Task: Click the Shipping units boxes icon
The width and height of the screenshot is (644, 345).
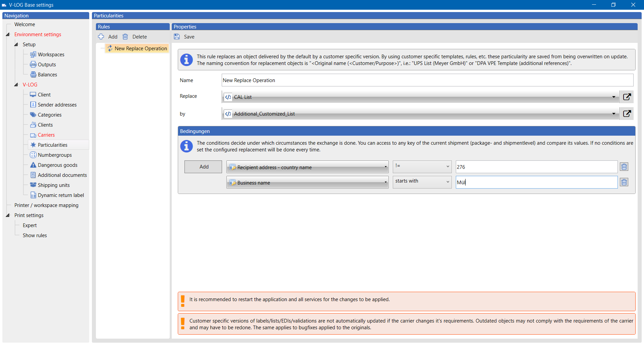Action: pos(33,185)
